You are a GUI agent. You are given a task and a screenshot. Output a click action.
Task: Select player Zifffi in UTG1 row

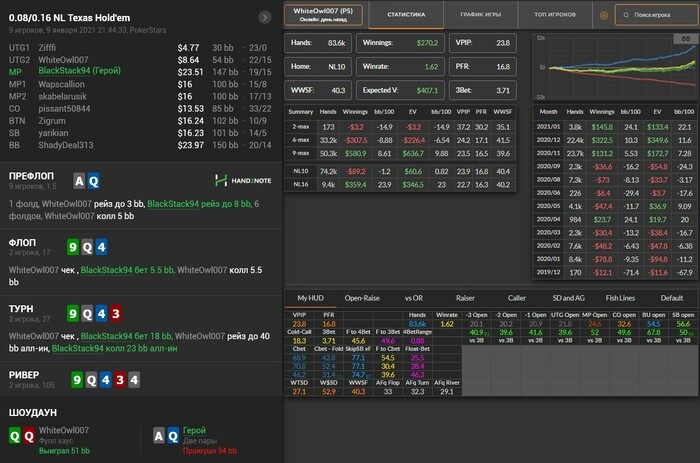click(x=47, y=48)
